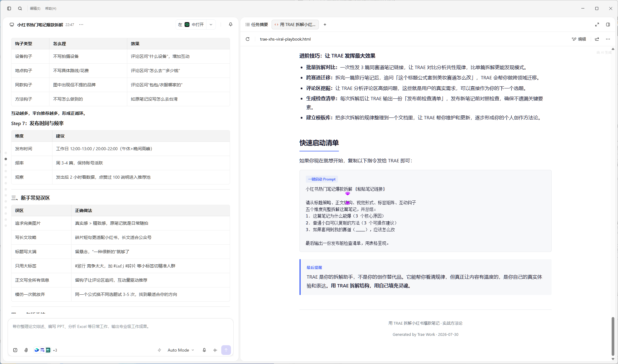
Task: Click the 三、新手常见误区 heading
Action: tap(30, 198)
